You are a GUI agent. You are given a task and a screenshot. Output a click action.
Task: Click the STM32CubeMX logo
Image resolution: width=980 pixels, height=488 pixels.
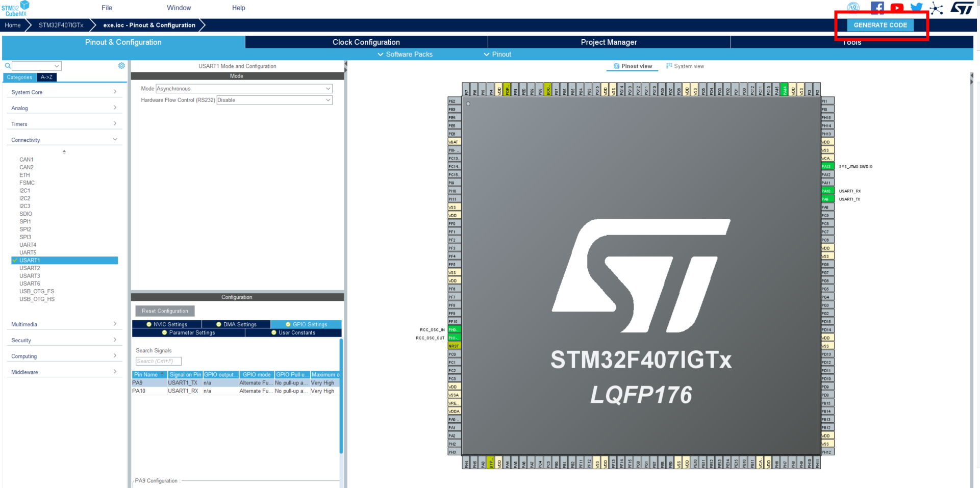15,9
